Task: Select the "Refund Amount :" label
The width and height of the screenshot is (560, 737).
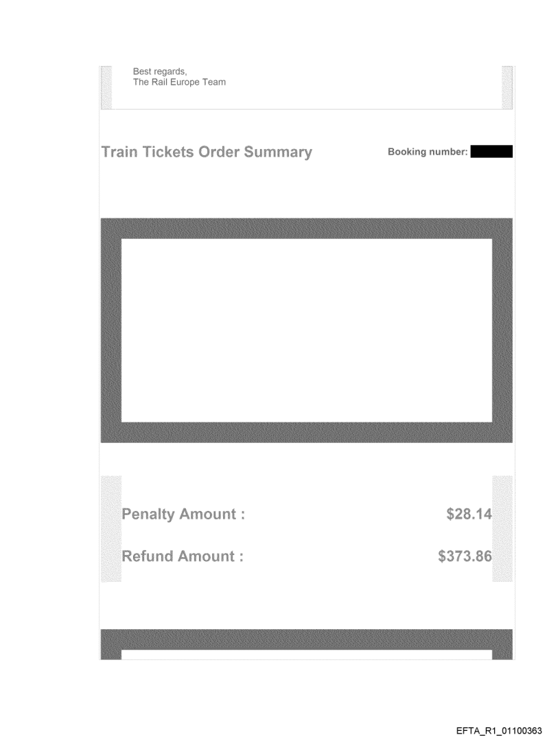Action: 183,556
